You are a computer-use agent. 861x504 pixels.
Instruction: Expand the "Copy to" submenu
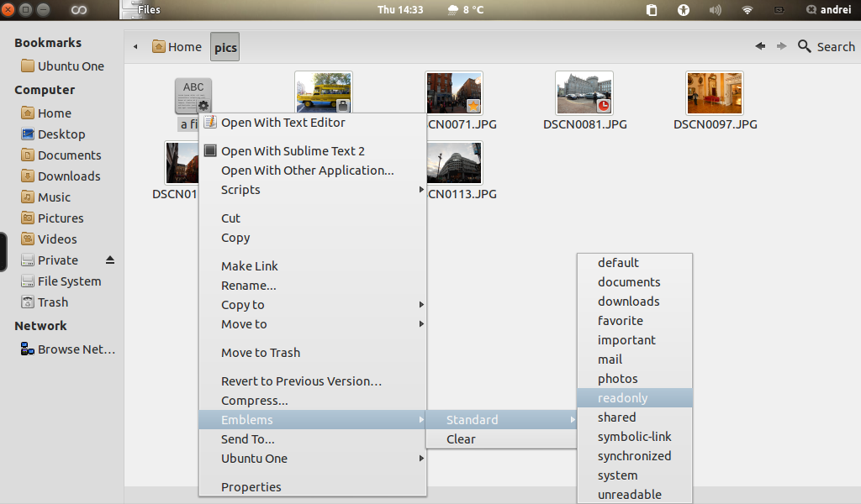coord(244,304)
